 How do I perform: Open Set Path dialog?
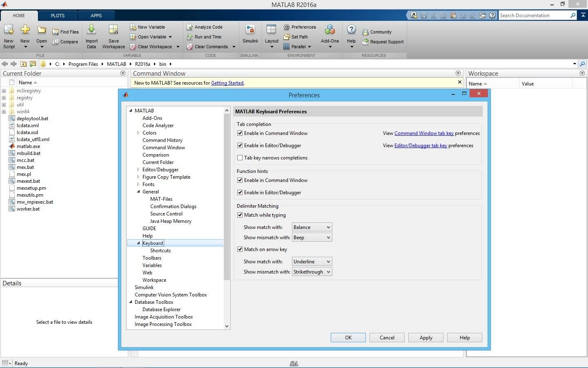tap(296, 37)
